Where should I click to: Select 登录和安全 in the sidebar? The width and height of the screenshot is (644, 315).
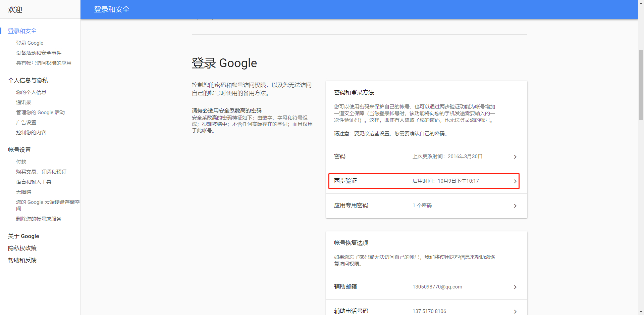click(22, 31)
